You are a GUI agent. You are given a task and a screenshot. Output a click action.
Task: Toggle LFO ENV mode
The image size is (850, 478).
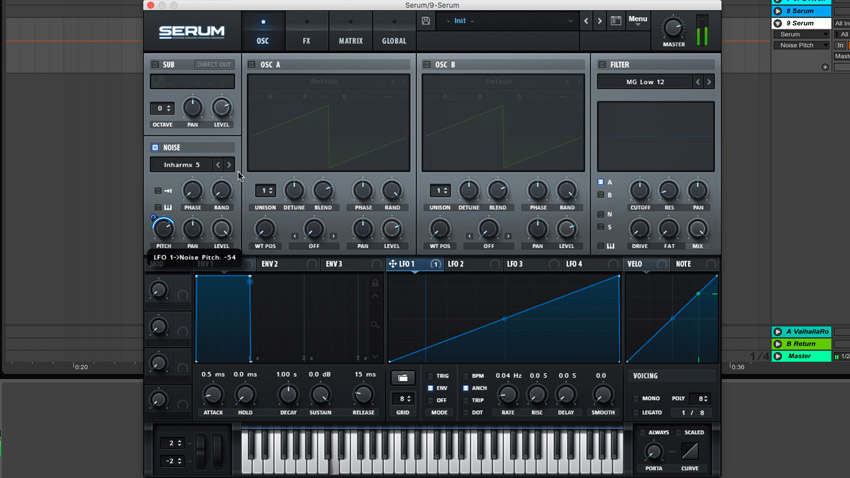[x=430, y=388]
